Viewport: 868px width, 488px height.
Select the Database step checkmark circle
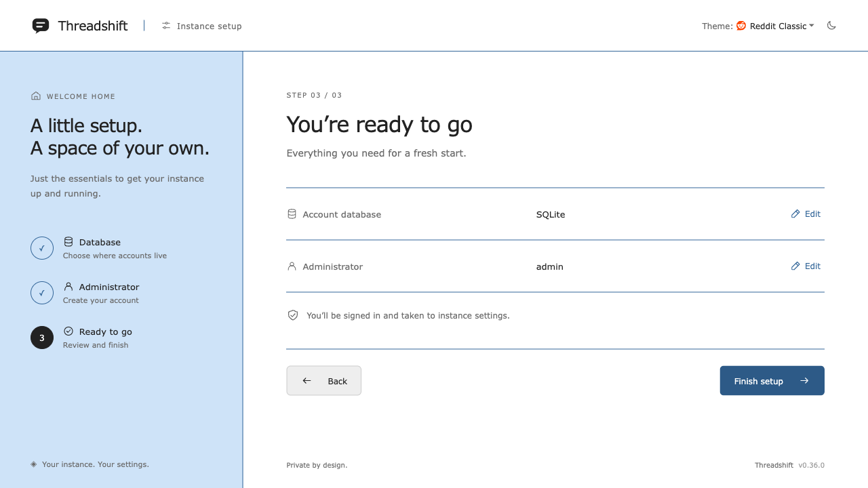pos(42,248)
